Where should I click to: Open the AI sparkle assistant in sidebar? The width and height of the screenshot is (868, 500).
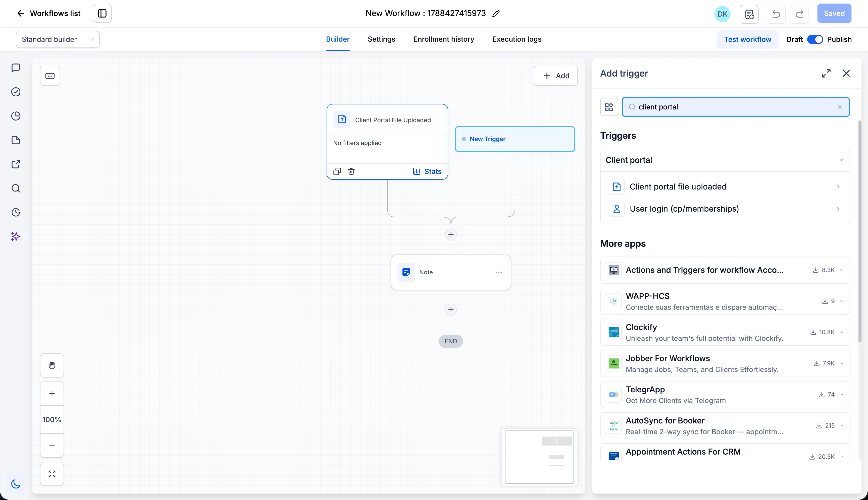pyautogui.click(x=16, y=236)
